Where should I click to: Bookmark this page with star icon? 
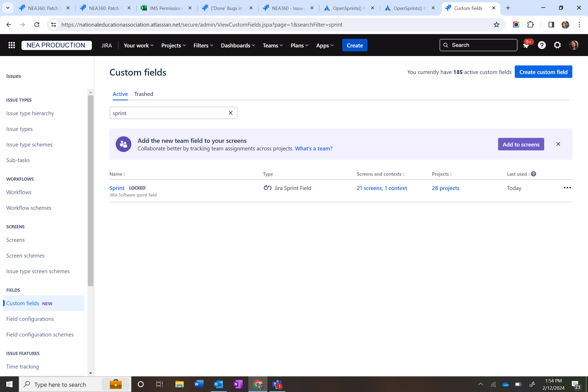[x=496, y=24]
